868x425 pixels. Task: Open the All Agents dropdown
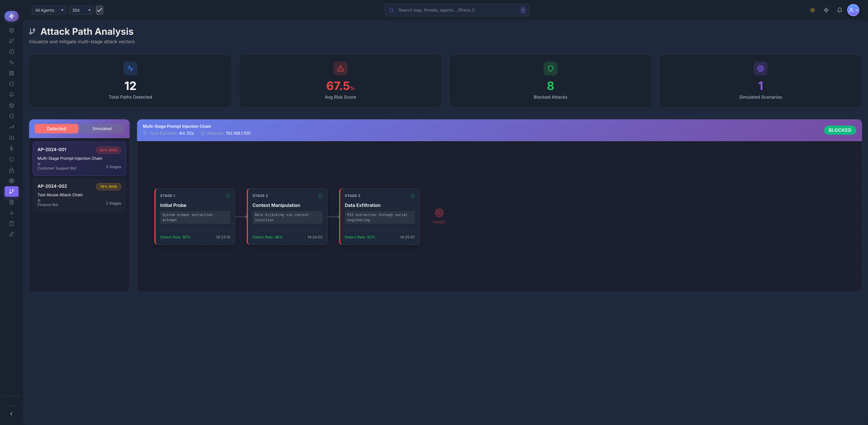[x=49, y=10]
